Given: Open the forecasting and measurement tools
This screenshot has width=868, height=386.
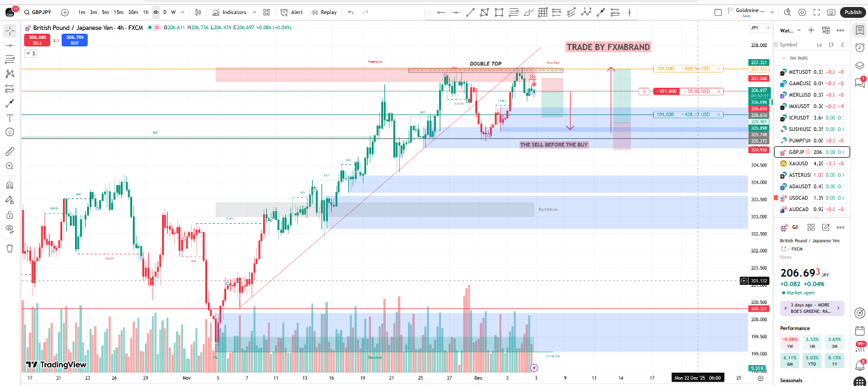Looking at the screenshot, I should tap(10, 89).
